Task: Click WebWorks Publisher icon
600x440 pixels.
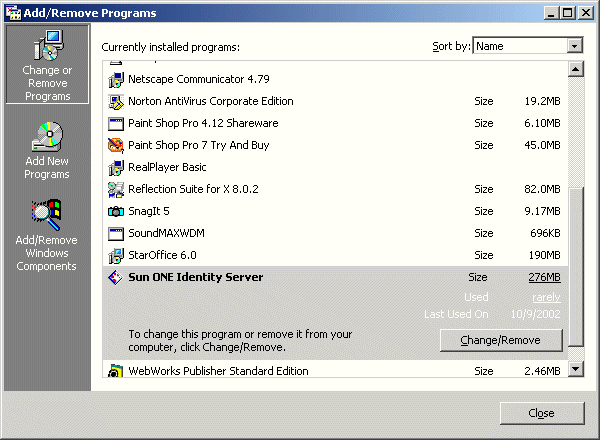Action: pyautogui.click(x=116, y=370)
